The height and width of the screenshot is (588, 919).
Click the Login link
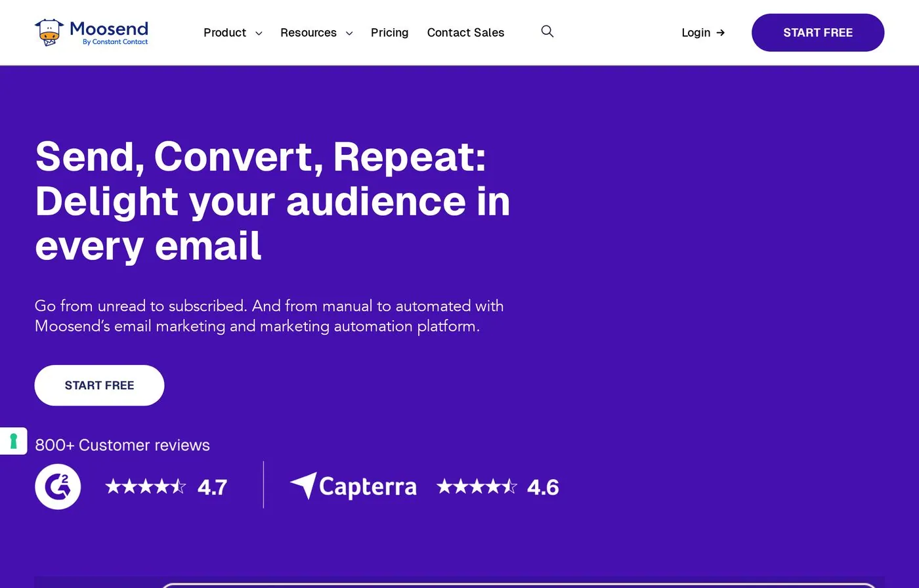tap(703, 33)
